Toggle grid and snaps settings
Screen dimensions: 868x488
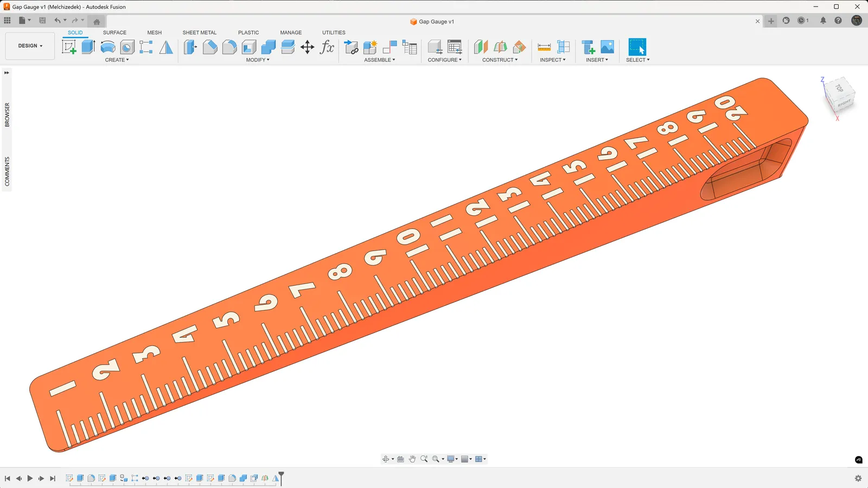click(x=465, y=459)
